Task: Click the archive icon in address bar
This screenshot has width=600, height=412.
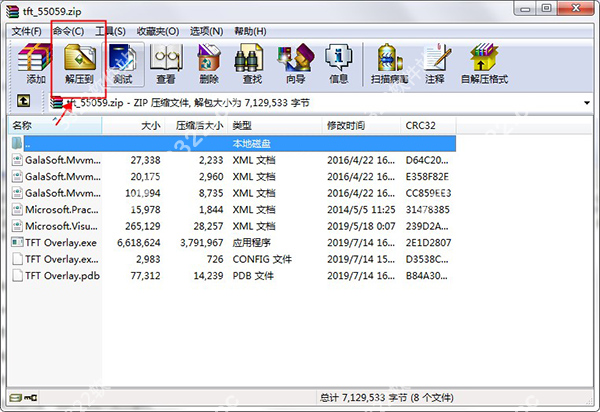Action: tap(56, 103)
